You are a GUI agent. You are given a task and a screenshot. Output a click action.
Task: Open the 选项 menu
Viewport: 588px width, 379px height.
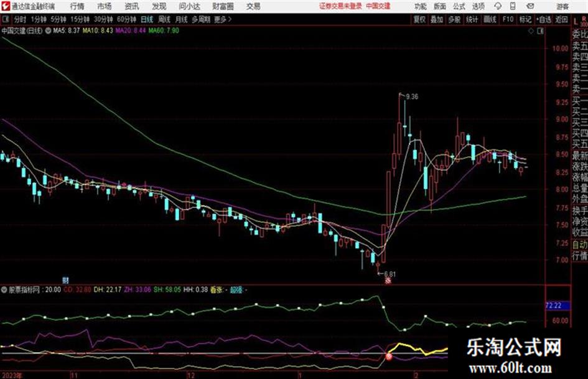click(x=478, y=6)
